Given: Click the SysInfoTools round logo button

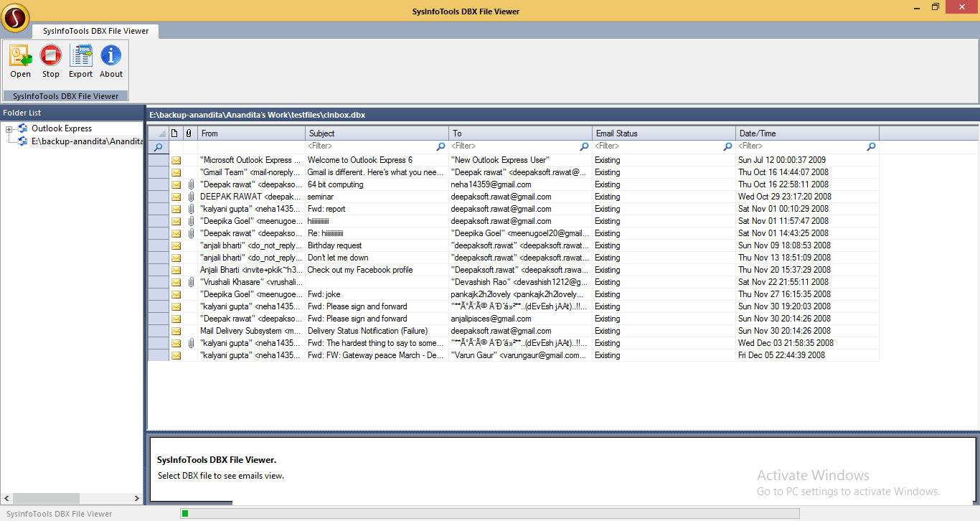Looking at the screenshot, I should pos(15,17).
